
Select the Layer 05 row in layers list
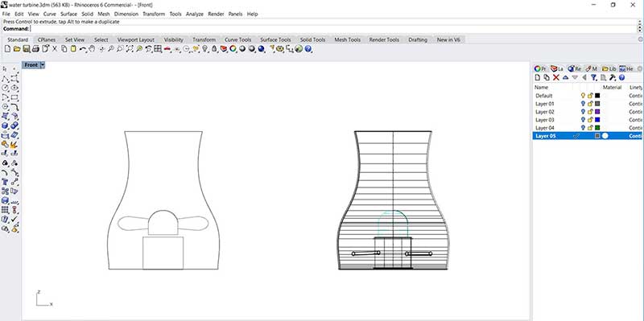pos(588,136)
